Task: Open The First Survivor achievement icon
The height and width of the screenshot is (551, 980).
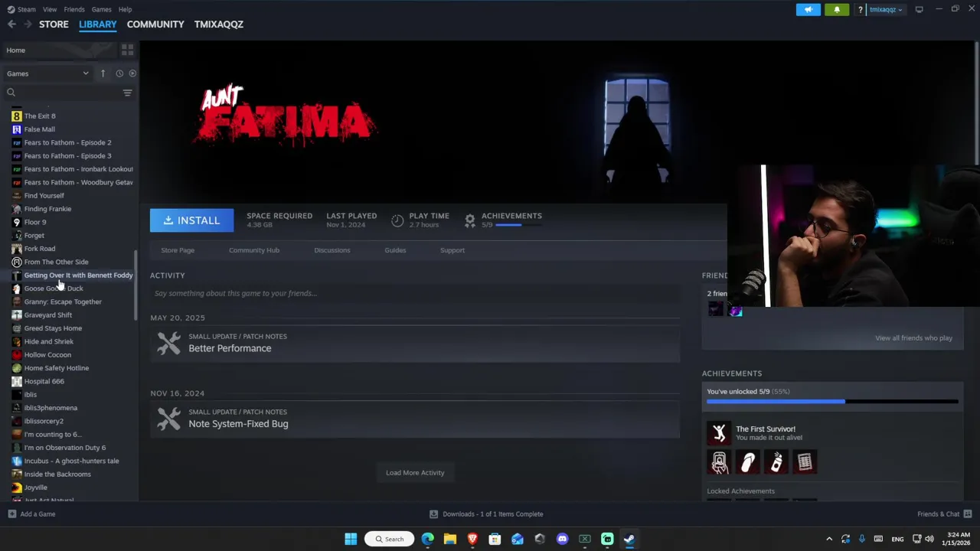Action: click(x=719, y=433)
